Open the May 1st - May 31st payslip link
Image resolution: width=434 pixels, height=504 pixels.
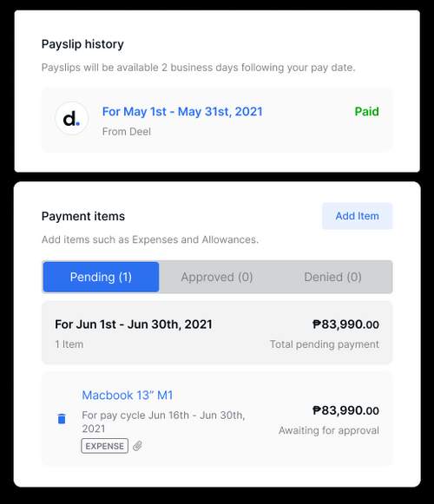point(182,112)
